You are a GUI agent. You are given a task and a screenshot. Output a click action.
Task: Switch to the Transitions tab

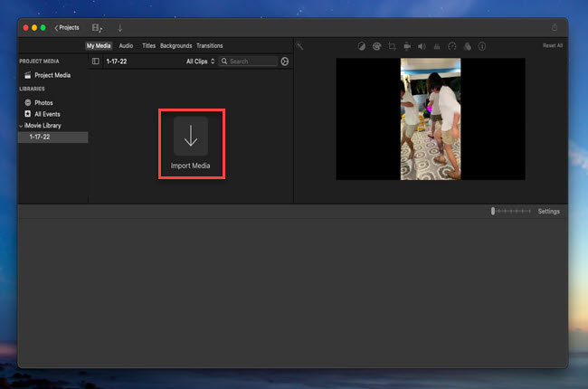tap(209, 45)
